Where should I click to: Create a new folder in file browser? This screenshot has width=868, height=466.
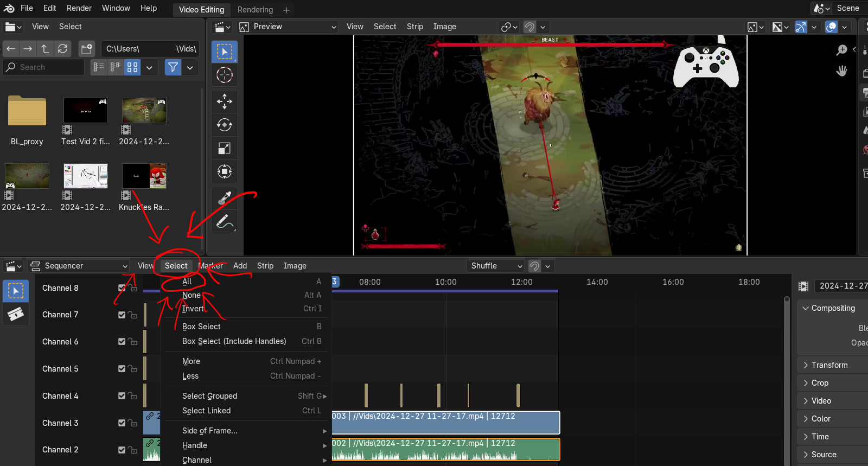pyautogui.click(x=87, y=49)
